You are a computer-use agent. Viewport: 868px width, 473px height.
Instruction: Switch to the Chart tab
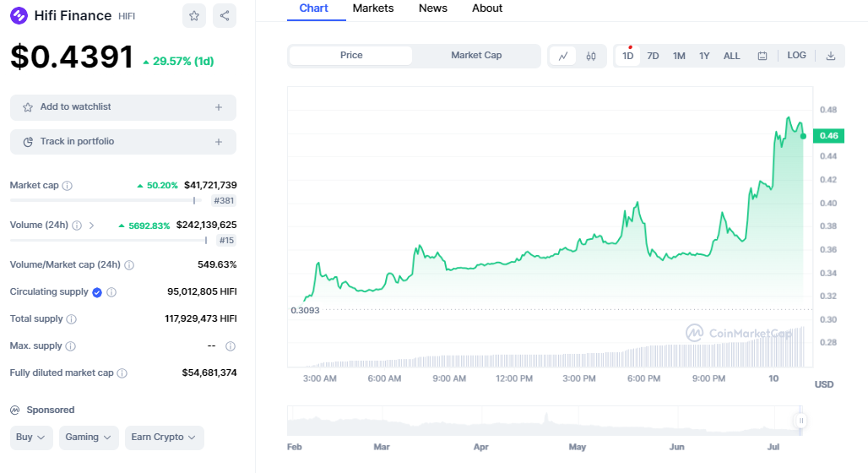tap(314, 8)
